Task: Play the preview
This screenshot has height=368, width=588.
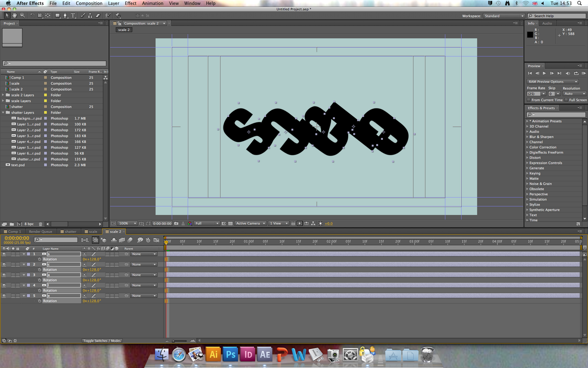Action: coord(544,73)
